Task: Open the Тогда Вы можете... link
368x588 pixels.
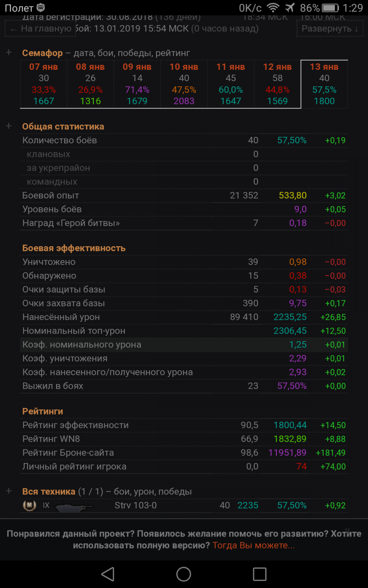Action: tap(254, 545)
